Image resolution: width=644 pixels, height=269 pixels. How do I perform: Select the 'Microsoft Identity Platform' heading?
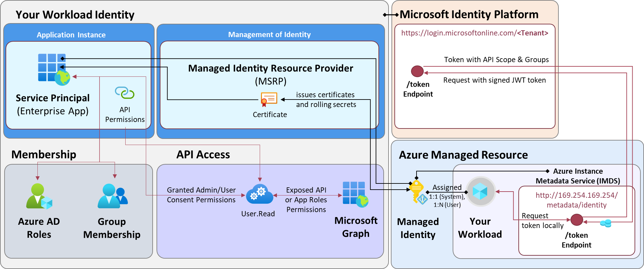469,14
